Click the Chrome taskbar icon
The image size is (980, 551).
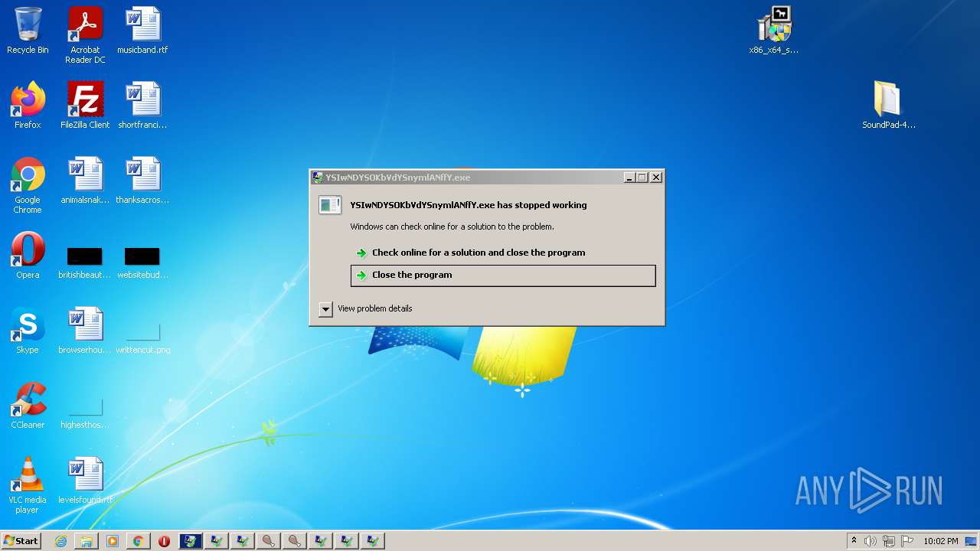pyautogui.click(x=139, y=541)
